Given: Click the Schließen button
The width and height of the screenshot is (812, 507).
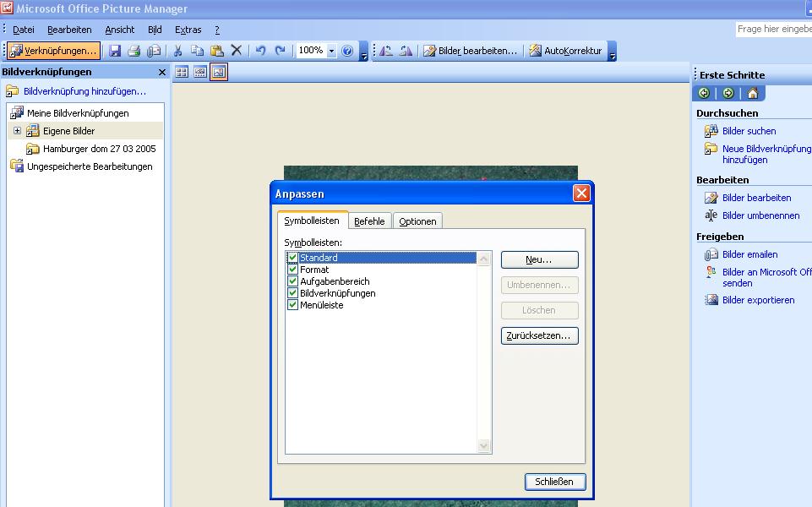Looking at the screenshot, I should click(554, 482).
